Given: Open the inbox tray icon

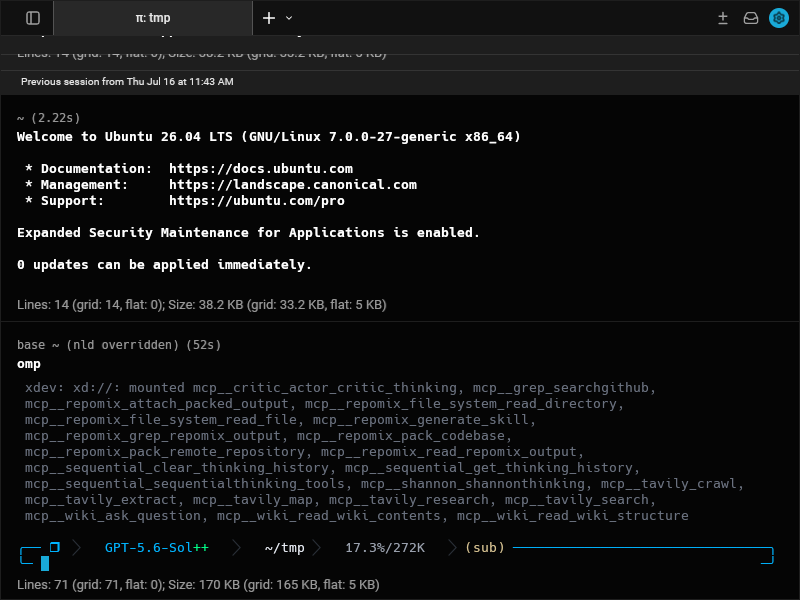Looking at the screenshot, I should [751, 18].
